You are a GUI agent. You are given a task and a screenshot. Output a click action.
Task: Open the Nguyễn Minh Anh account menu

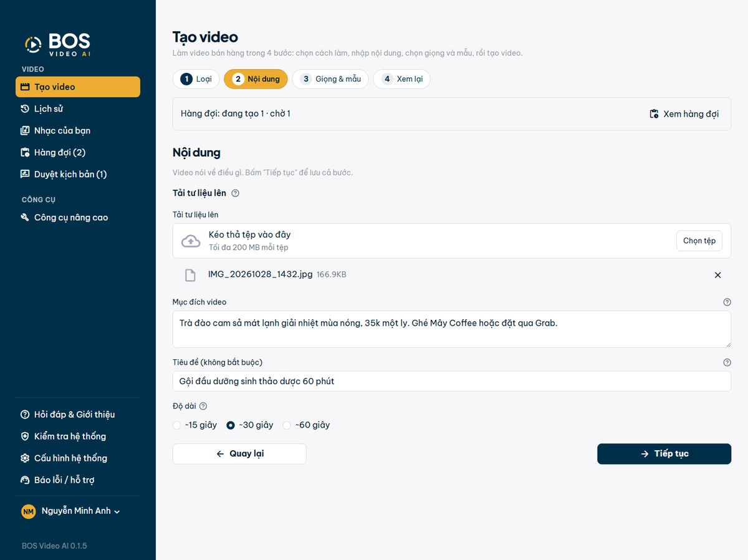click(x=70, y=511)
